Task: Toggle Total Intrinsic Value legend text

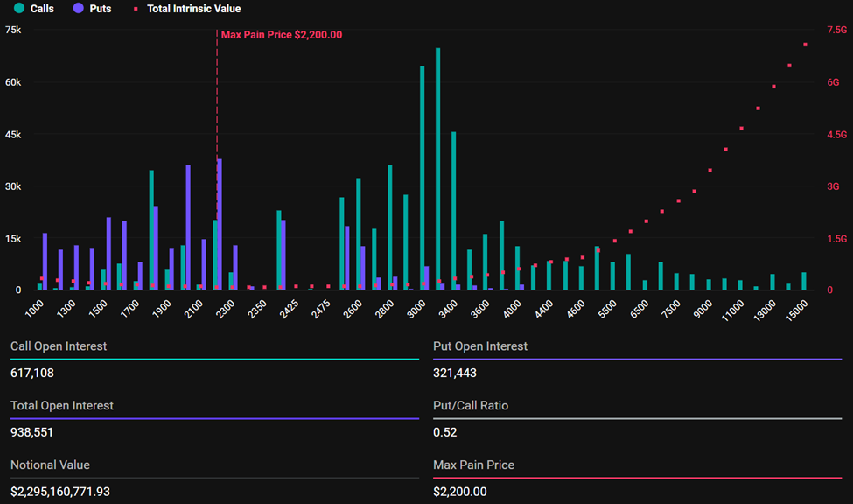Action: click(193, 9)
